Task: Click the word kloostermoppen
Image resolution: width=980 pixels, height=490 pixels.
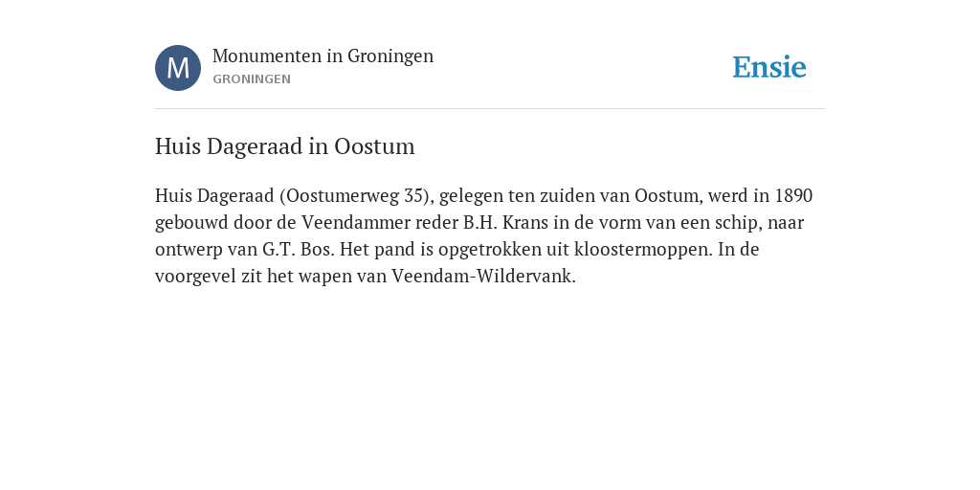Action: pos(643,250)
